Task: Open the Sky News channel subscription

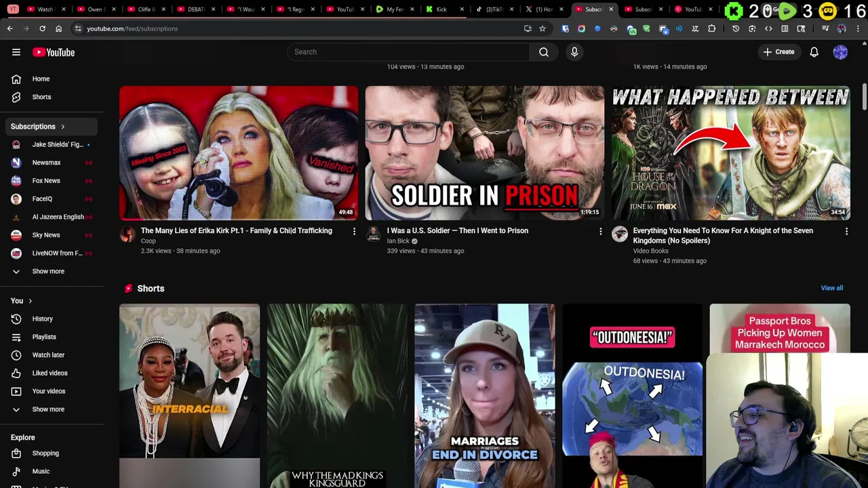Action: (x=52, y=235)
